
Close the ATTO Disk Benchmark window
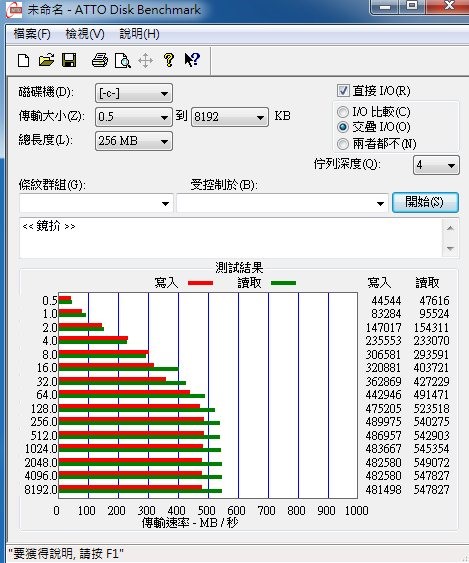click(449, 6)
